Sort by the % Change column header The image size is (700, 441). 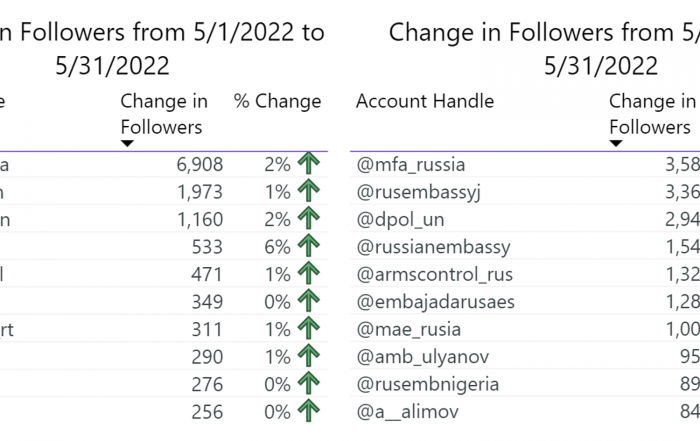pyautogui.click(x=277, y=101)
